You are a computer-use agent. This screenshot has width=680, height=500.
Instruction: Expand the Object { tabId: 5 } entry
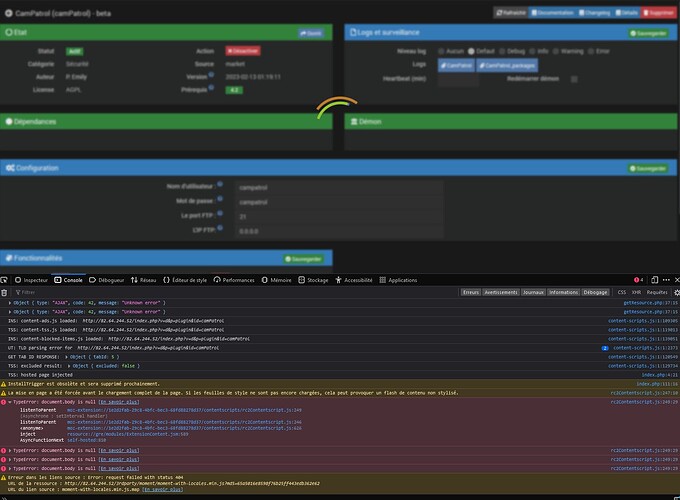66,357
